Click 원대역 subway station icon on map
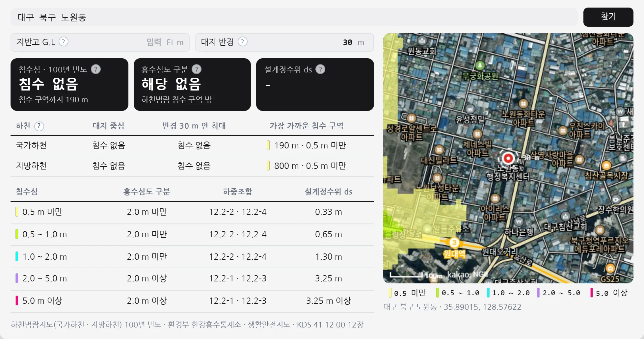Viewport: 644px width, 339px height. click(x=454, y=243)
